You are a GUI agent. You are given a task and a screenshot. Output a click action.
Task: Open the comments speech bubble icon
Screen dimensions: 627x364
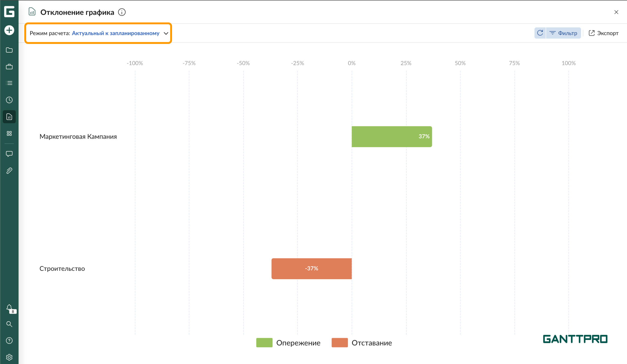click(x=9, y=154)
